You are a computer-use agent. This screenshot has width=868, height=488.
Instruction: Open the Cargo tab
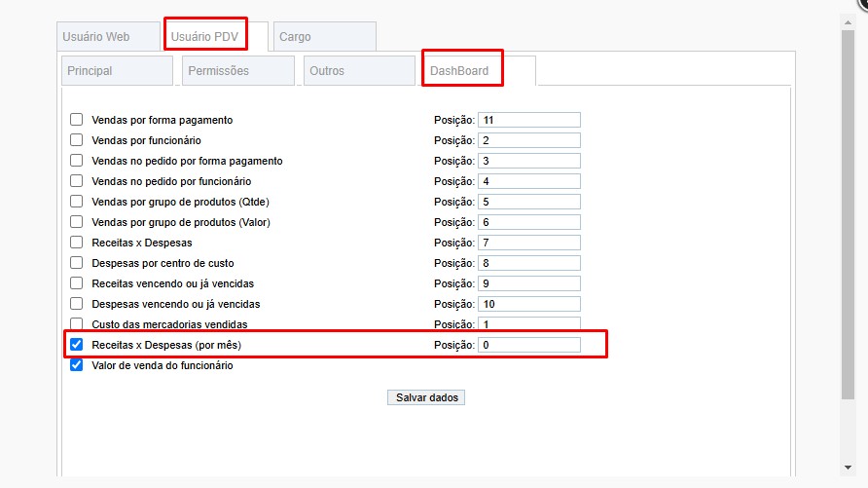[324, 37]
